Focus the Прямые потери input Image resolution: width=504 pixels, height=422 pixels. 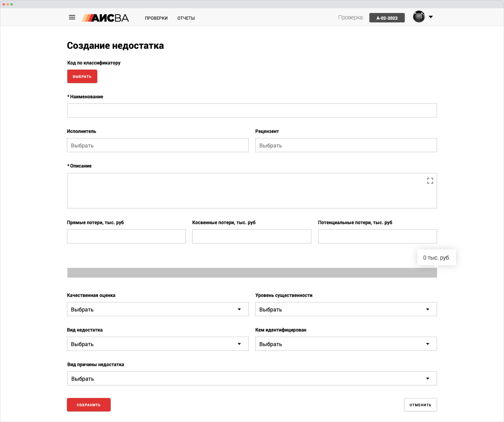126,236
